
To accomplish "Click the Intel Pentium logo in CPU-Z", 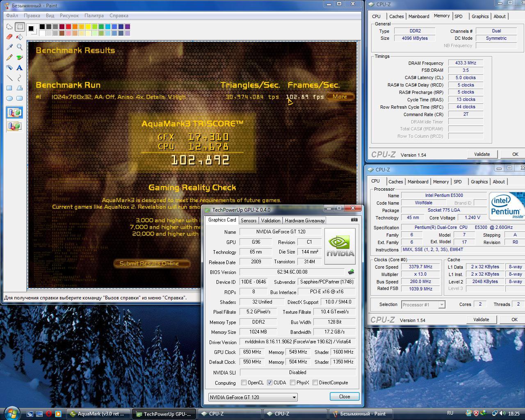I will pos(507,206).
